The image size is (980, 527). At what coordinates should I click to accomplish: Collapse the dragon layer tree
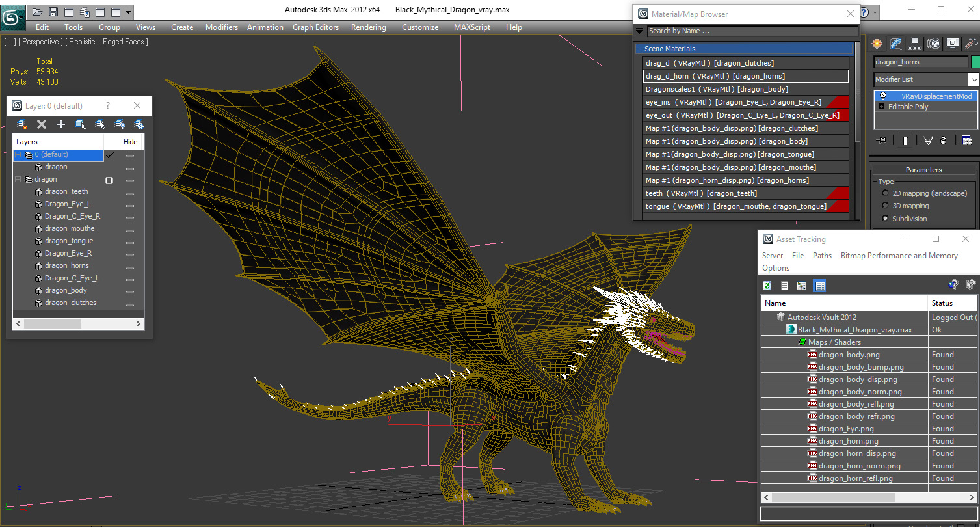[x=18, y=180]
